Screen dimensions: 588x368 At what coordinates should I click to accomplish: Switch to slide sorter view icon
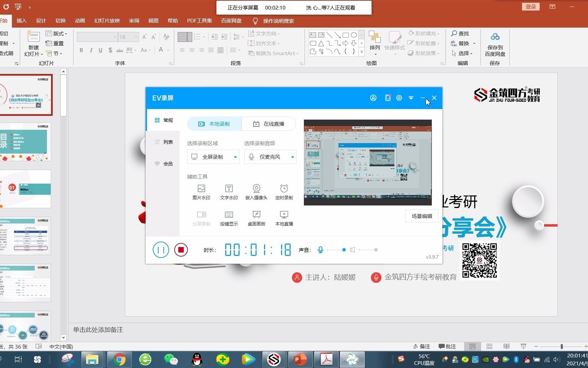pyautogui.click(x=489, y=346)
